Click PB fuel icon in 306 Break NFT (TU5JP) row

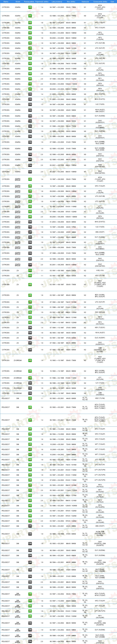tap(30, 606)
